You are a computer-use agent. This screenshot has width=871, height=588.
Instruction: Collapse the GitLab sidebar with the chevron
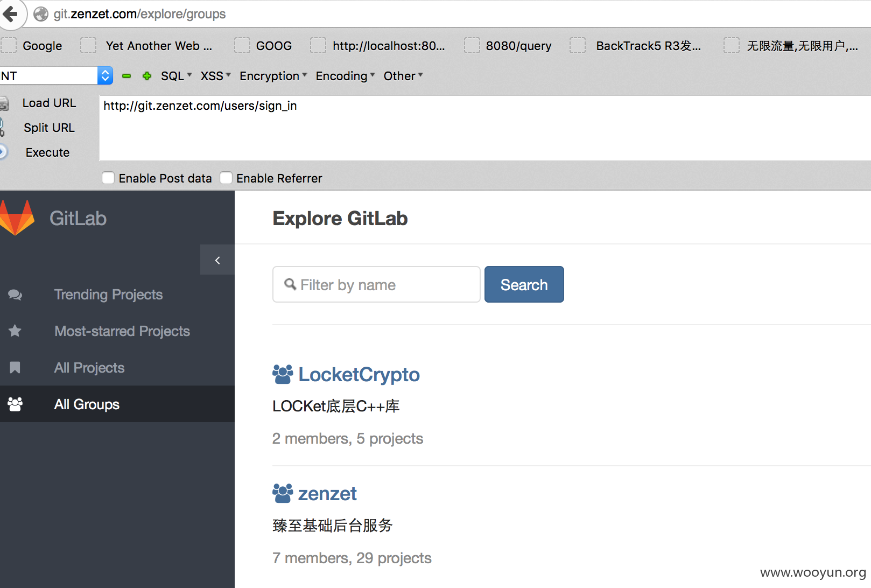point(217,260)
